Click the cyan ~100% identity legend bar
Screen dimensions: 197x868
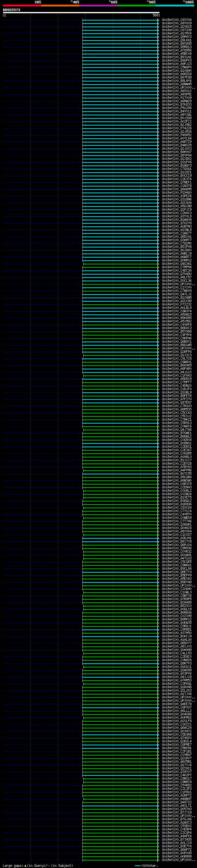point(175,6)
